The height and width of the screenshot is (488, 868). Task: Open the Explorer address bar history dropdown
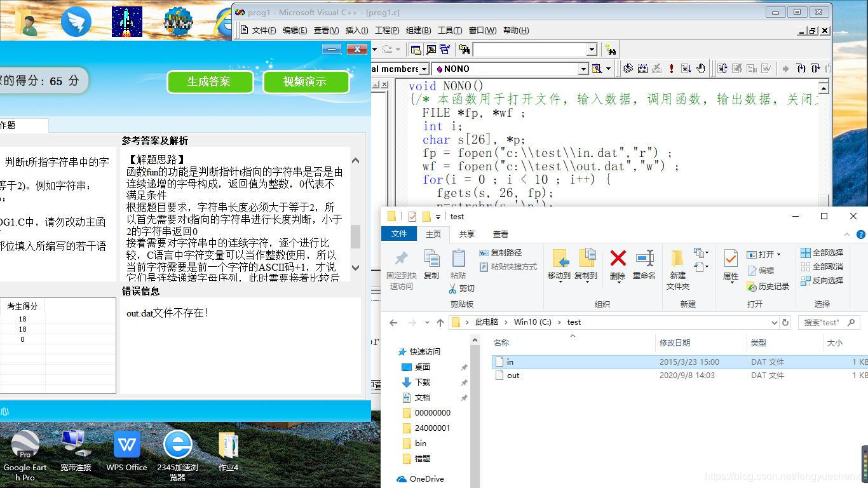tap(775, 322)
